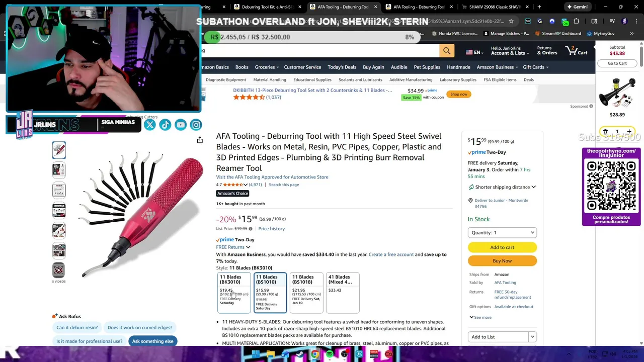Click Go to Cart button in sidebar
The width and height of the screenshot is (644, 362).
point(617,63)
